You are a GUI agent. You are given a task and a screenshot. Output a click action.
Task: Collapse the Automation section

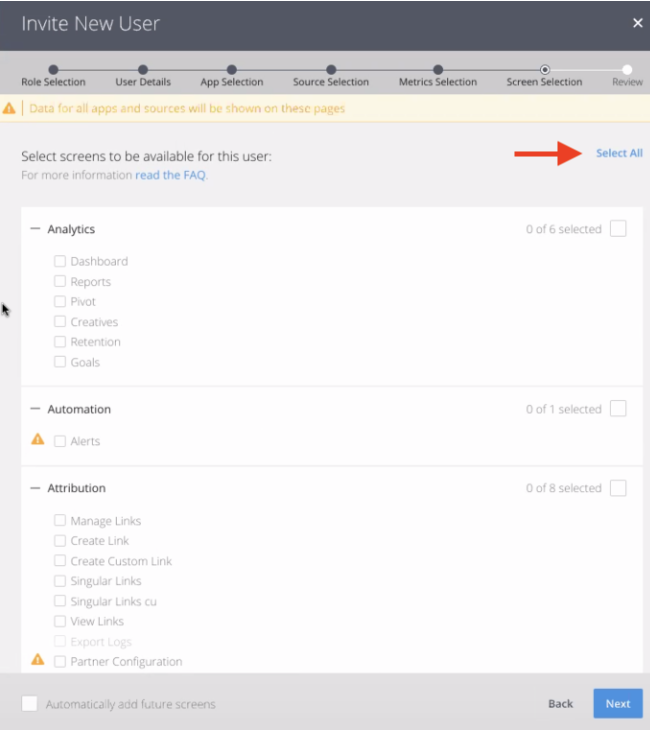35,409
